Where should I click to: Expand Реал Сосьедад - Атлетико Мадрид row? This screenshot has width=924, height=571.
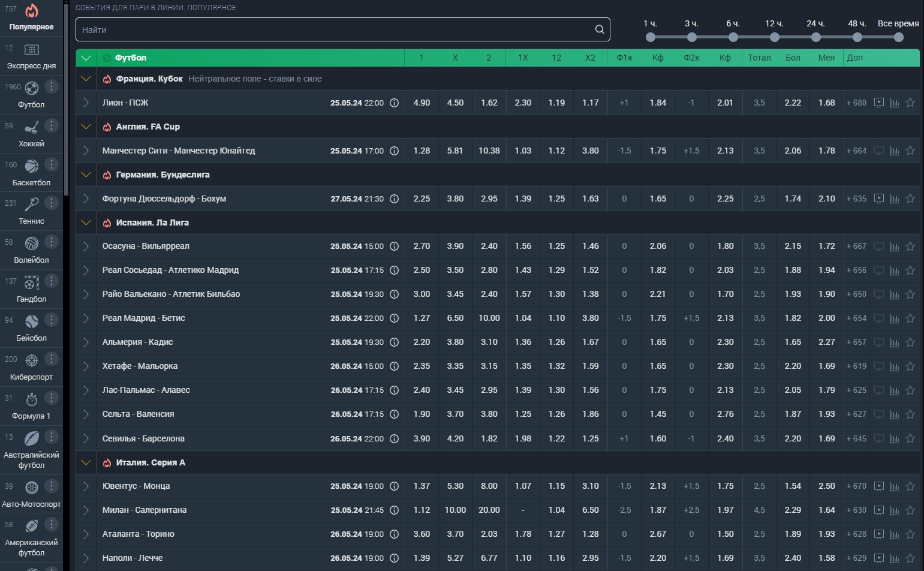[86, 271]
